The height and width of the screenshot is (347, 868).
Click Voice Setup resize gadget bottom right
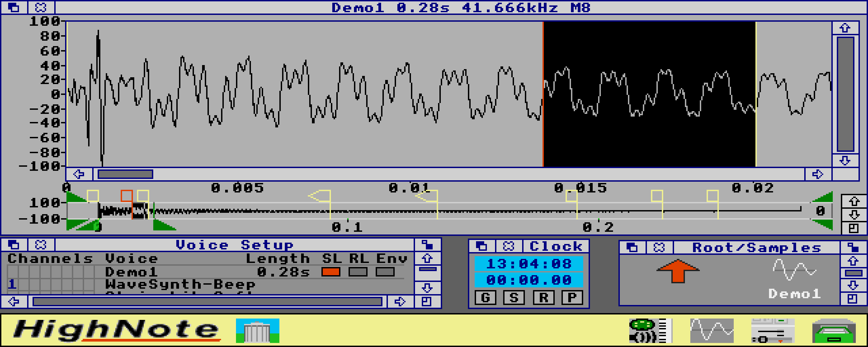[x=427, y=301]
